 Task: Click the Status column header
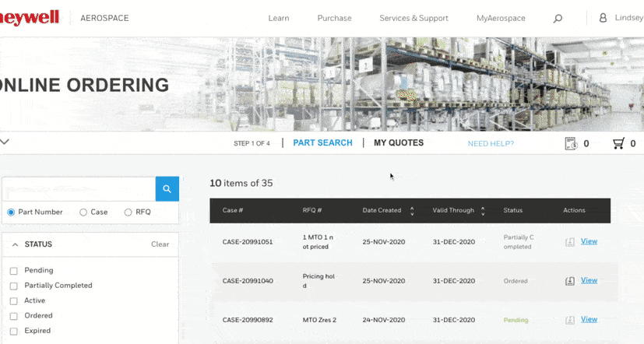513,210
